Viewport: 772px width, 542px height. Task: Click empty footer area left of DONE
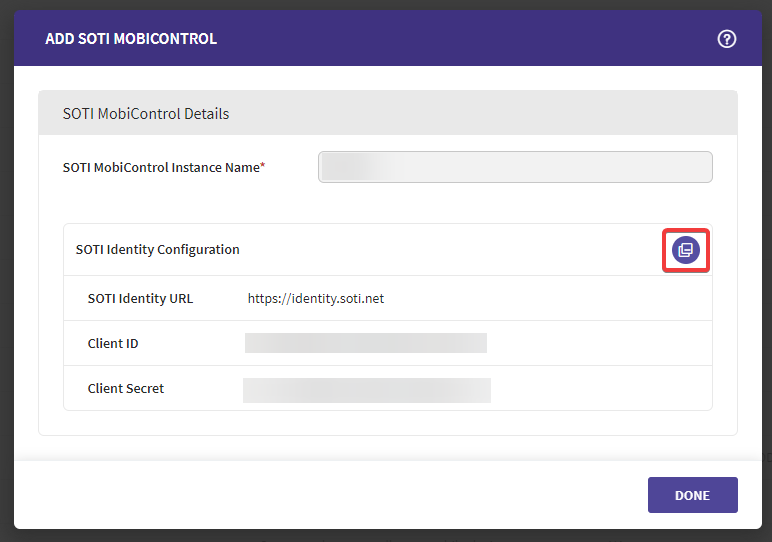point(330,495)
